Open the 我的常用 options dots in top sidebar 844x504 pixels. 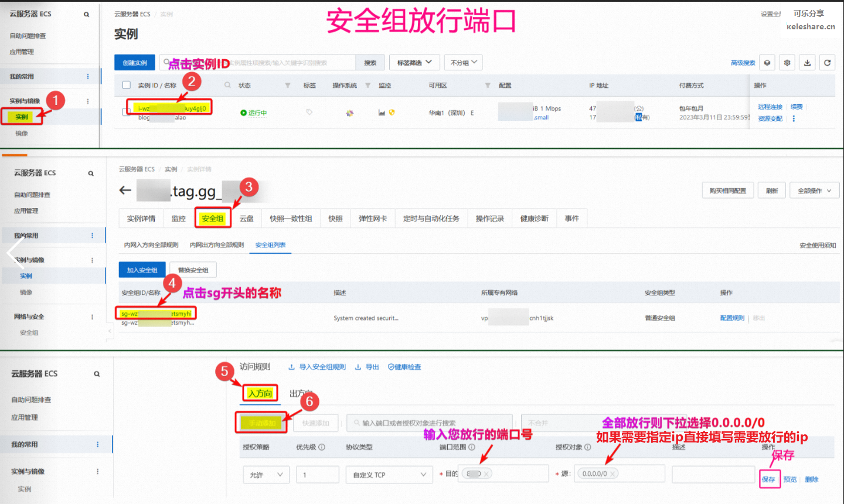pos(88,77)
